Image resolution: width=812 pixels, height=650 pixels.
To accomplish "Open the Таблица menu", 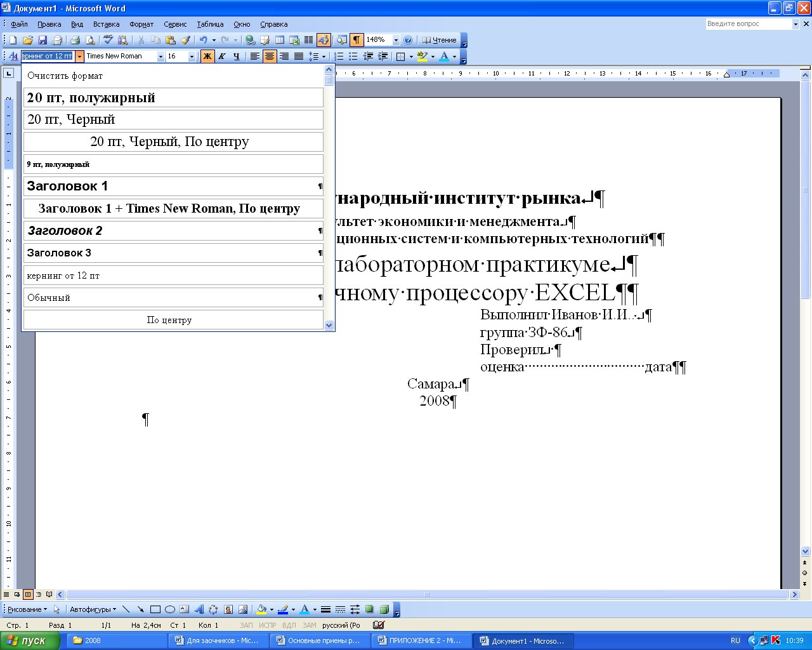I will pyautogui.click(x=210, y=24).
